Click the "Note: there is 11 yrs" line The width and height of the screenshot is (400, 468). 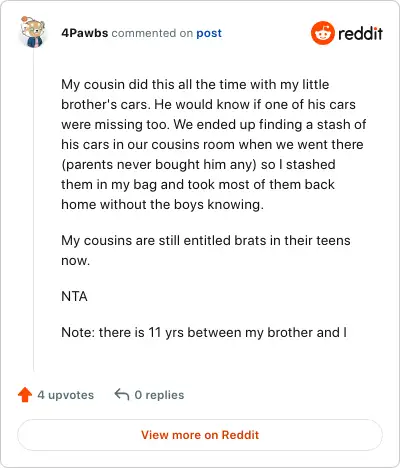(204, 333)
